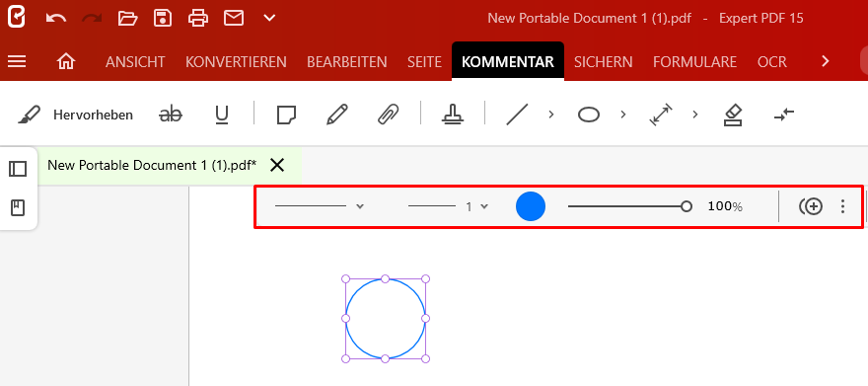Select the ellipse shape tool
The height and width of the screenshot is (386, 868).
tap(589, 115)
